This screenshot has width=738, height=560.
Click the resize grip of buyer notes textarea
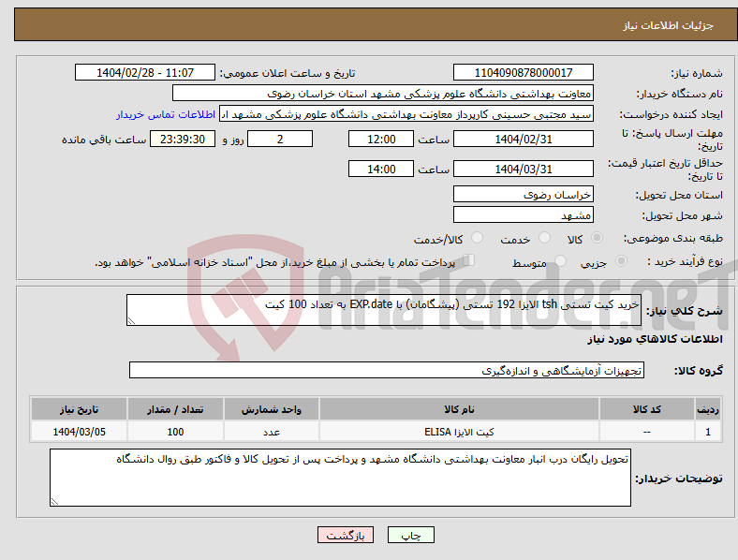coord(54,502)
